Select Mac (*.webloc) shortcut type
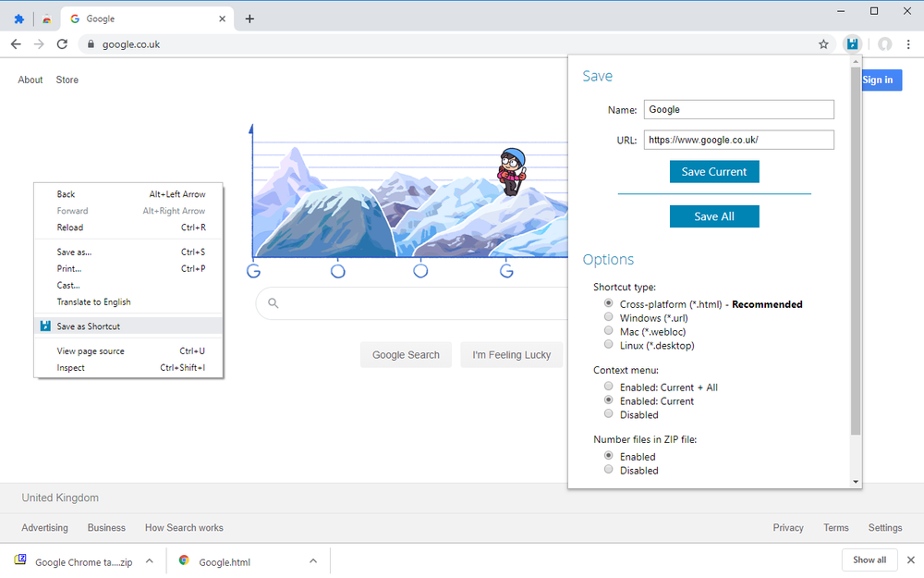924x578 pixels. click(608, 330)
